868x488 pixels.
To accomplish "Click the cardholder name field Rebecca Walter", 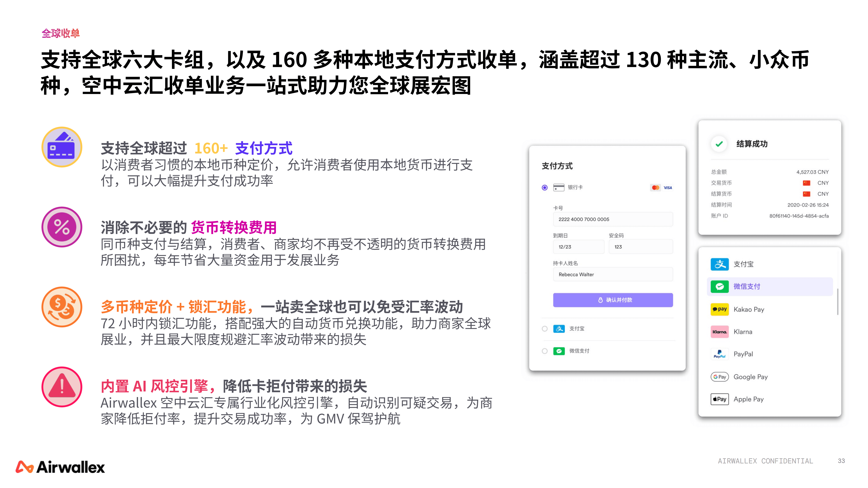I will pyautogui.click(x=613, y=275).
